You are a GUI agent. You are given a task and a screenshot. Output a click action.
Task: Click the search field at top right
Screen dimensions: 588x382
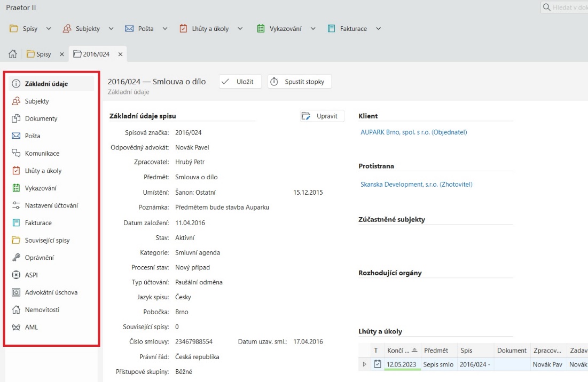(566, 7)
